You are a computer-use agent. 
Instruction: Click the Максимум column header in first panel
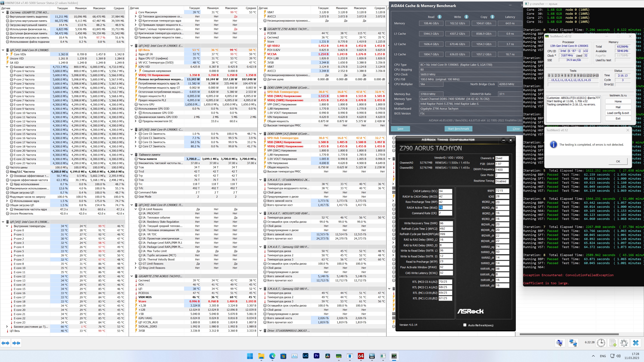click(x=99, y=8)
